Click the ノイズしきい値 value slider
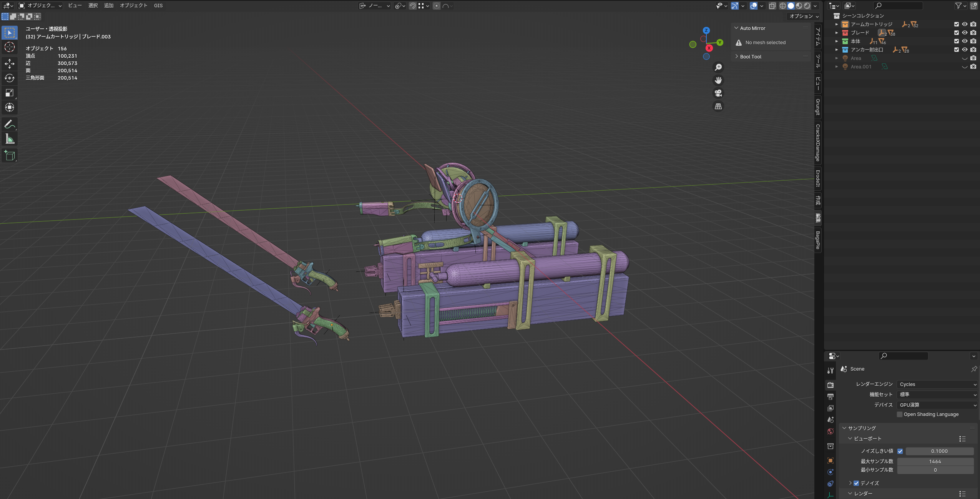 click(x=939, y=451)
